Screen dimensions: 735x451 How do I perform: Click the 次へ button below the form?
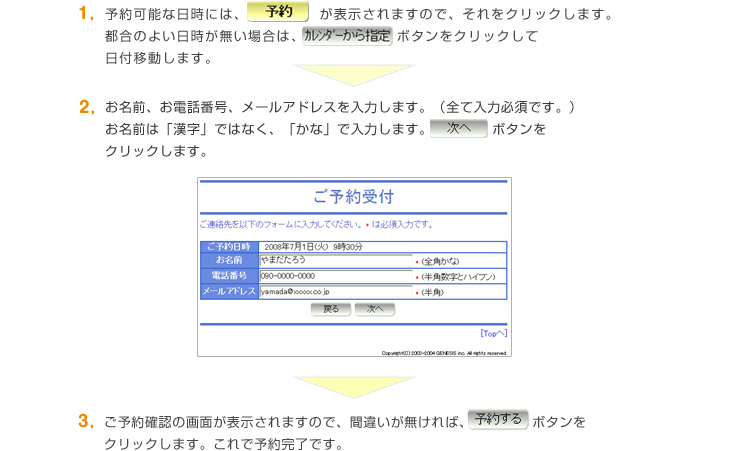click(x=375, y=309)
